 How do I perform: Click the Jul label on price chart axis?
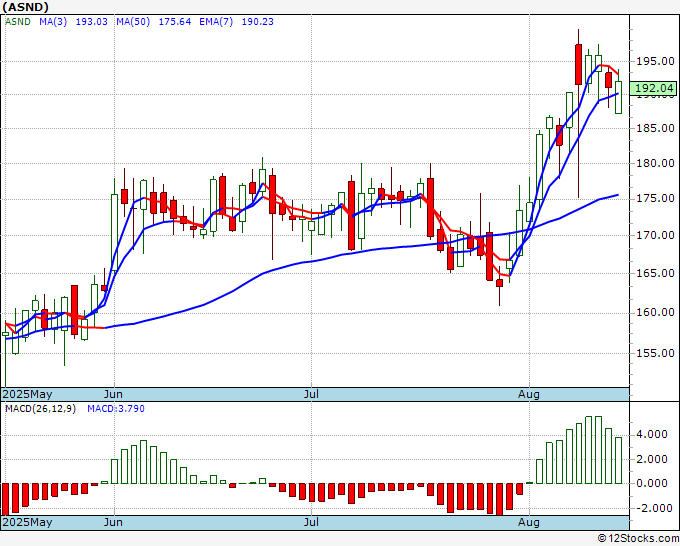click(311, 394)
